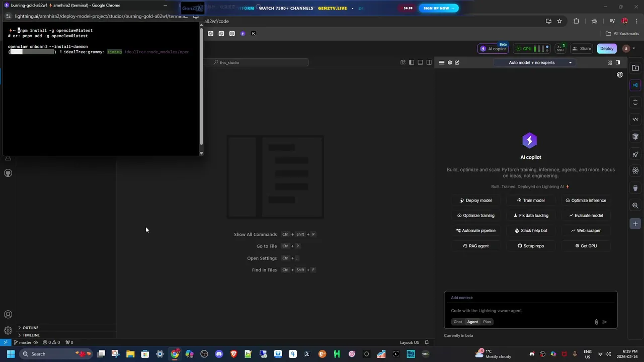Open the file browser folder icon in right sidebar

pos(635,68)
